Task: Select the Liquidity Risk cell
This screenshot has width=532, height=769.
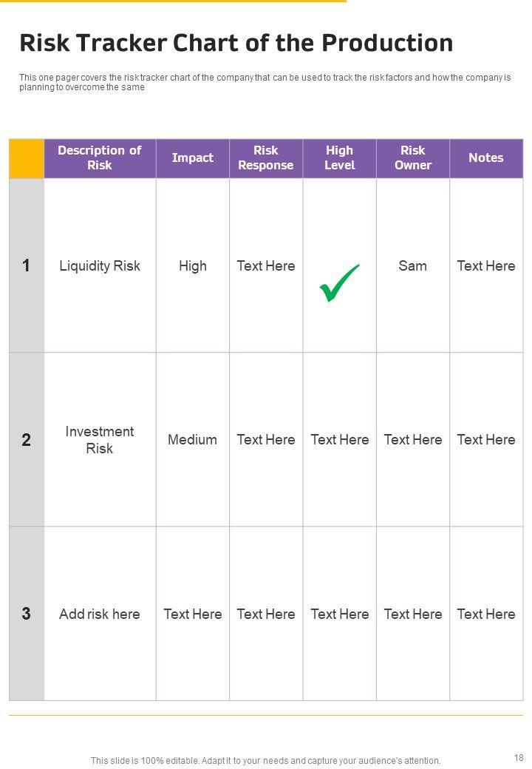Action: point(100,266)
